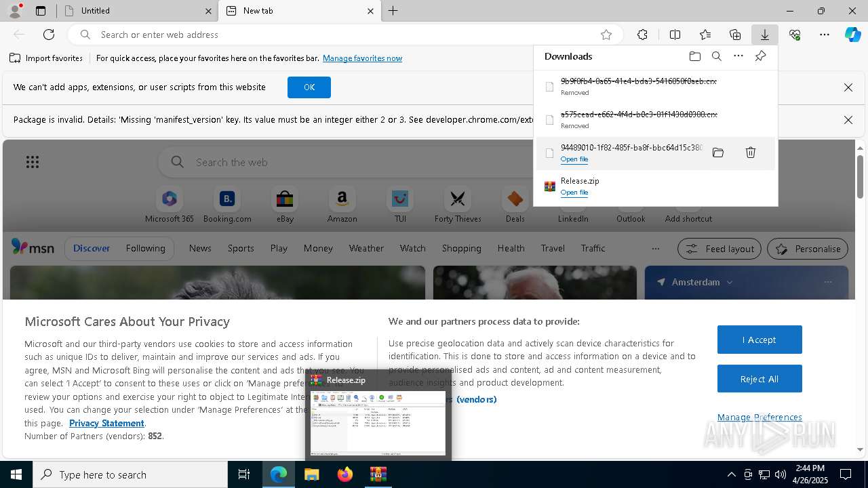Open Tab actions menu icon
This screenshot has height=488, width=868.
point(41,11)
